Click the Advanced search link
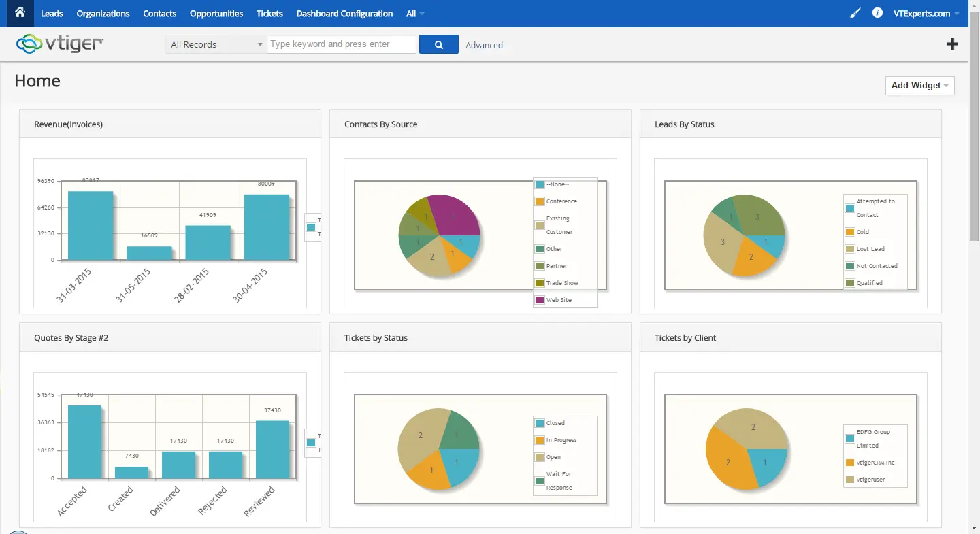Viewport: 980px width, 534px height. click(484, 45)
